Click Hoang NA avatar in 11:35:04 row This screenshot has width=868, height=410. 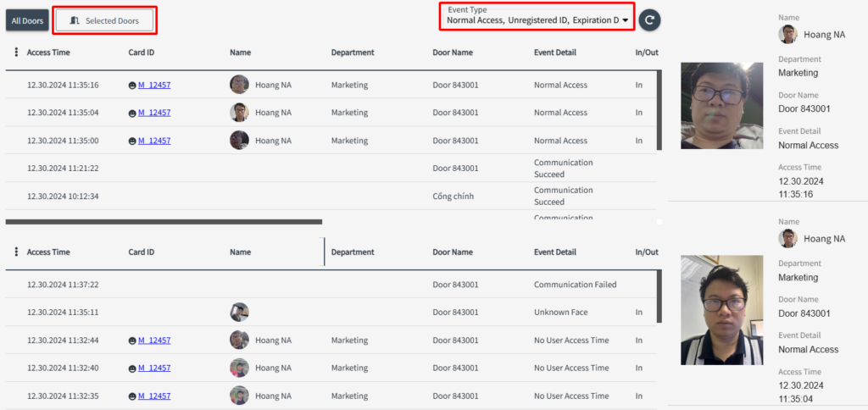[x=239, y=113]
